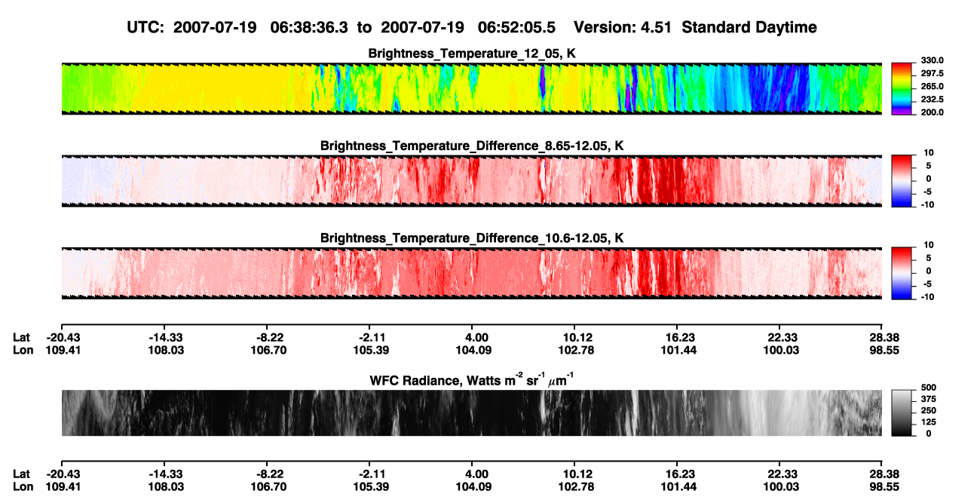Click longitude 105.39 on the upper axis

371,350
